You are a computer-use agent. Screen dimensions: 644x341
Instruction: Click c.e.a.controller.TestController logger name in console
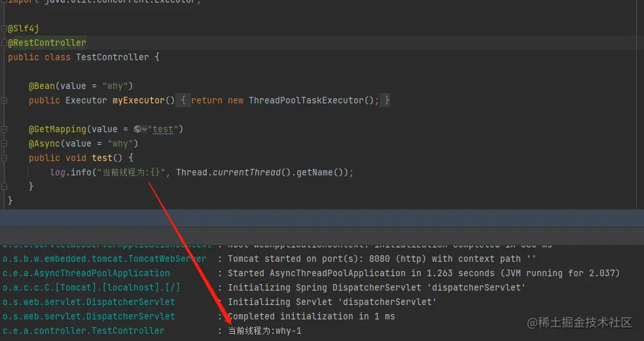click(x=83, y=331)
